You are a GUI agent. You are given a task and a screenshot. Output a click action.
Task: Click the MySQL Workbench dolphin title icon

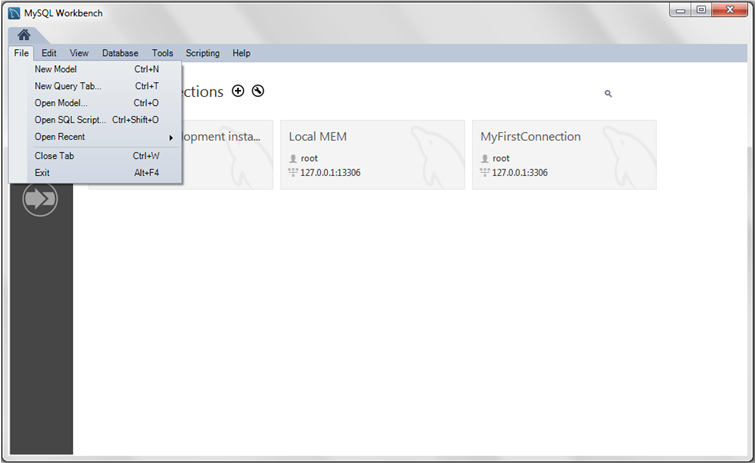coord(14,13)
